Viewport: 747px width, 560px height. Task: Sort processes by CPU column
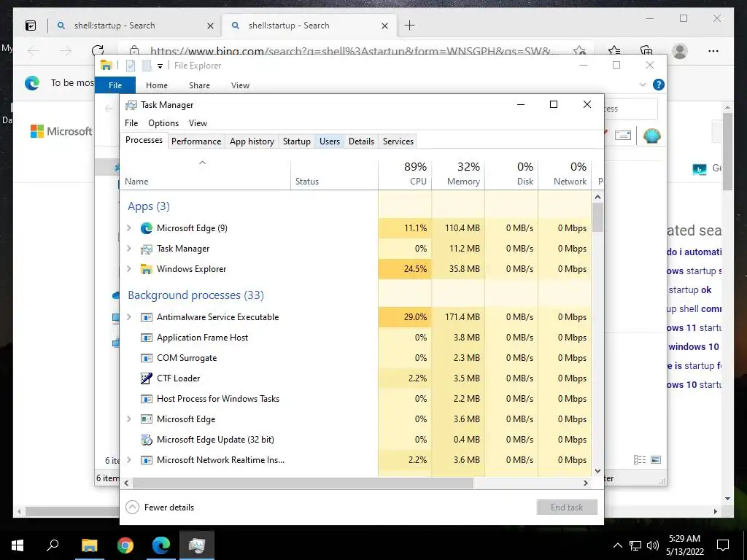(405, 174)
